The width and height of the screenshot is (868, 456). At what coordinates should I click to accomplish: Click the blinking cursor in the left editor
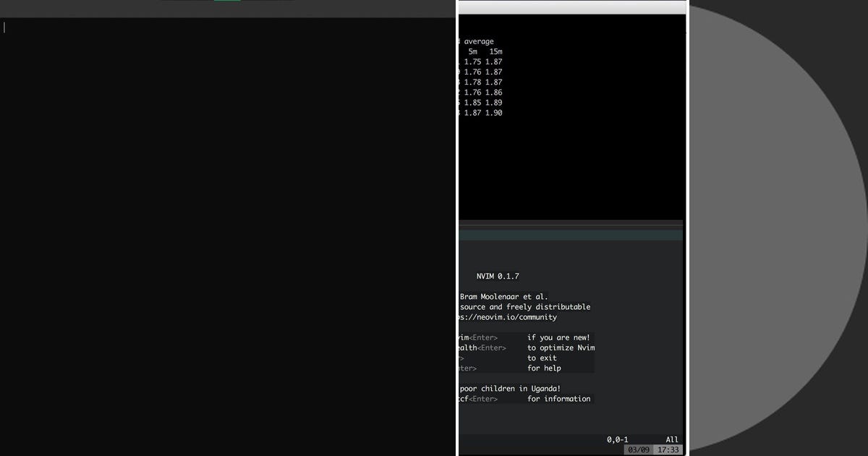click(x=4, y=27)
